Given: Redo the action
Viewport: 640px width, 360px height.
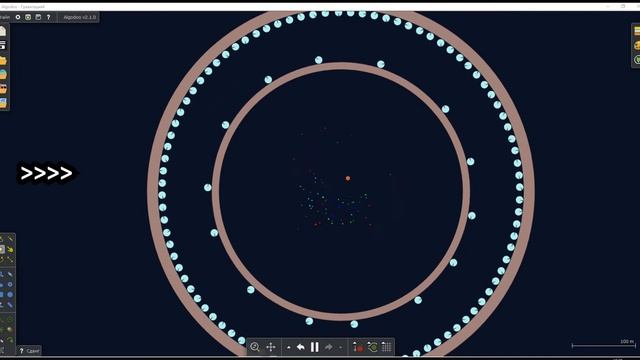Looking at the screenshot, I should pyautogui.click(x=329, y=347).
